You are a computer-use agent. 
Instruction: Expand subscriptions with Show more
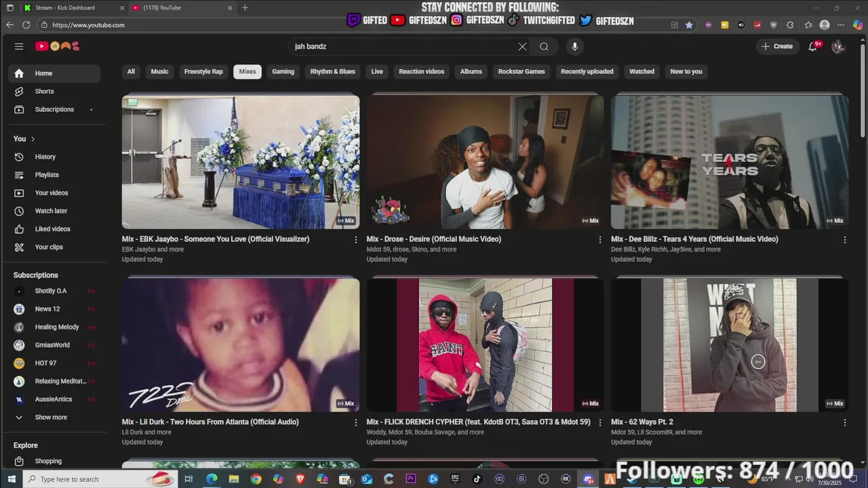[x=54, y=418]
